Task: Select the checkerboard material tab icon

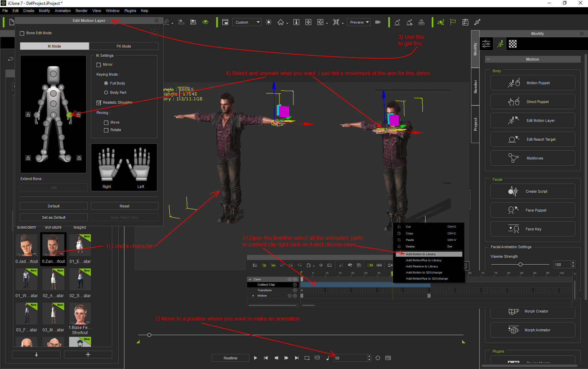Action: [512, 44]
